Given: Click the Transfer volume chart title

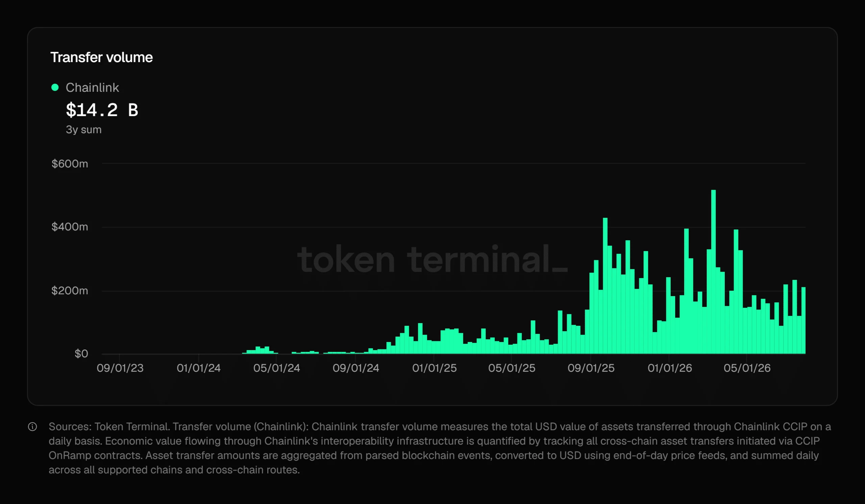Looking at the screenshot, I should [x=102, y=57].
